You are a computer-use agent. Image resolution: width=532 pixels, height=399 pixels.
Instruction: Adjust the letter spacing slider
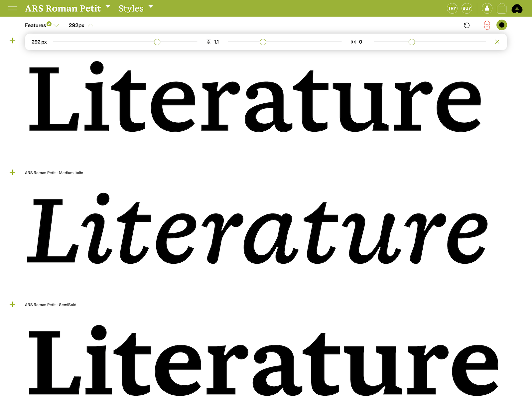412,42
